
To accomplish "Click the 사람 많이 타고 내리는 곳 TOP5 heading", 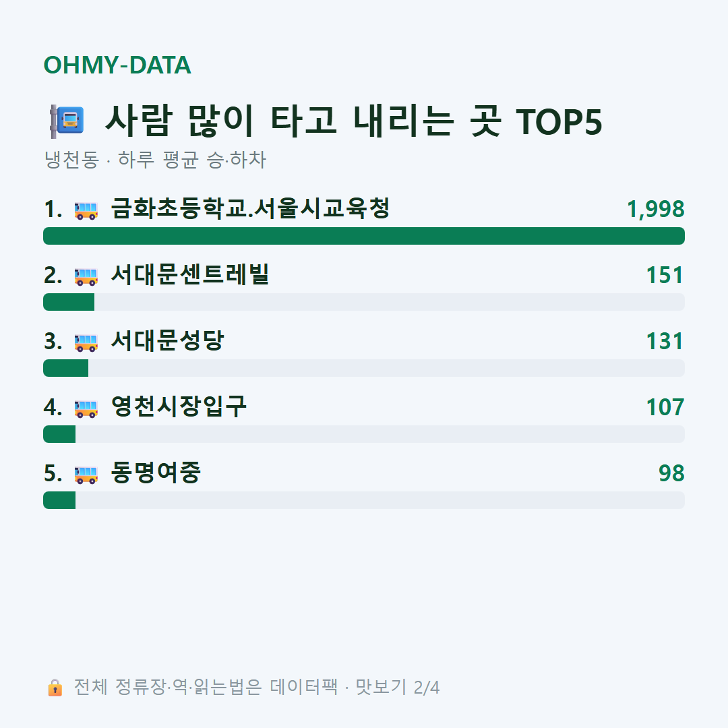I will 354,121.
